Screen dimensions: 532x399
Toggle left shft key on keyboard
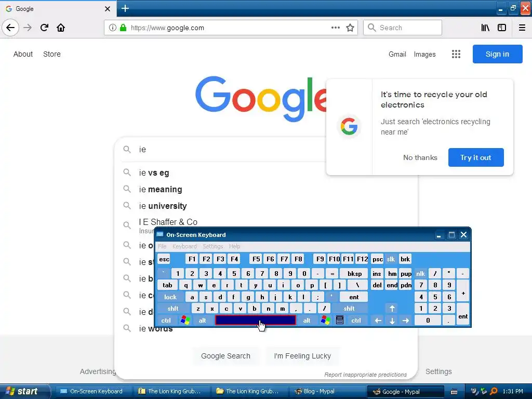(173, 309)
